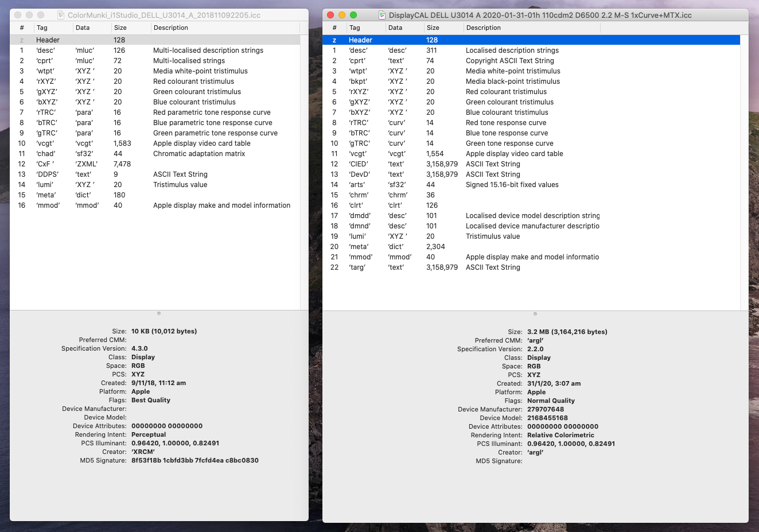
Task: Select Green parametric tone response curve row
Action: [x=155, y=133]
